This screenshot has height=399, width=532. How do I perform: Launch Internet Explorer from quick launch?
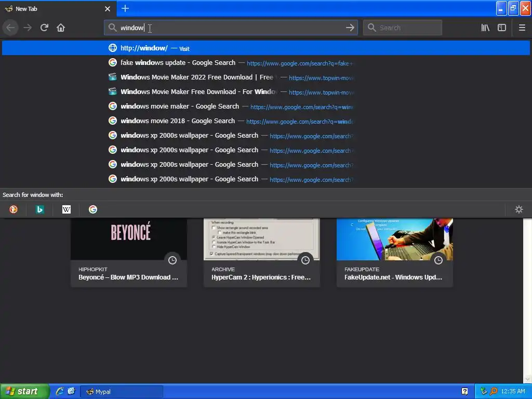(x=60, y=391)
